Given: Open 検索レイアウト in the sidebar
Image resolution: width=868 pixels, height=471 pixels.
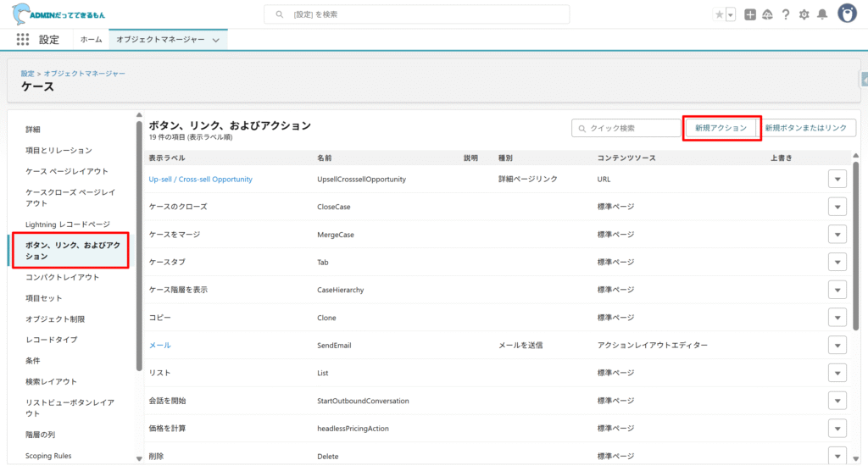Looking at the screenshot, I should [51, 381].
